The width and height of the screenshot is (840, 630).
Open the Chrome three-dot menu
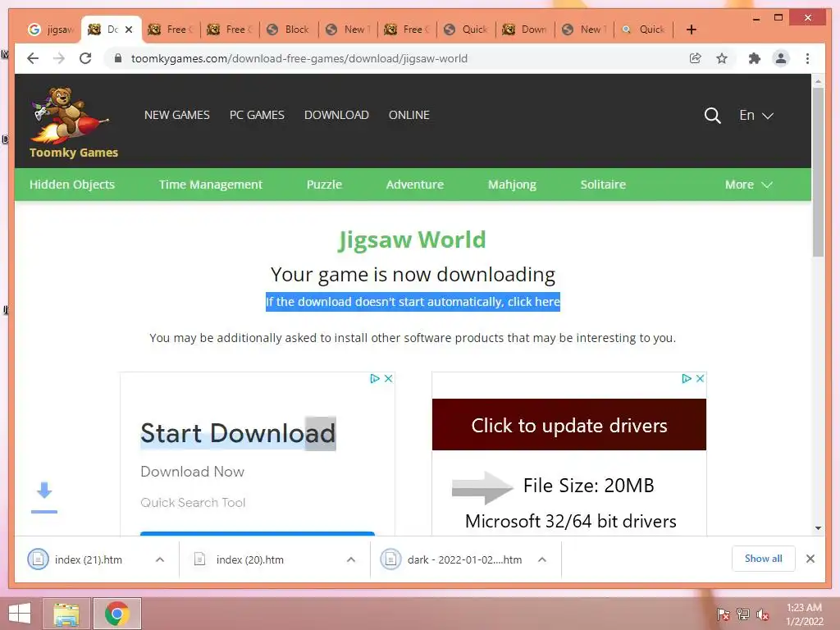807,58
